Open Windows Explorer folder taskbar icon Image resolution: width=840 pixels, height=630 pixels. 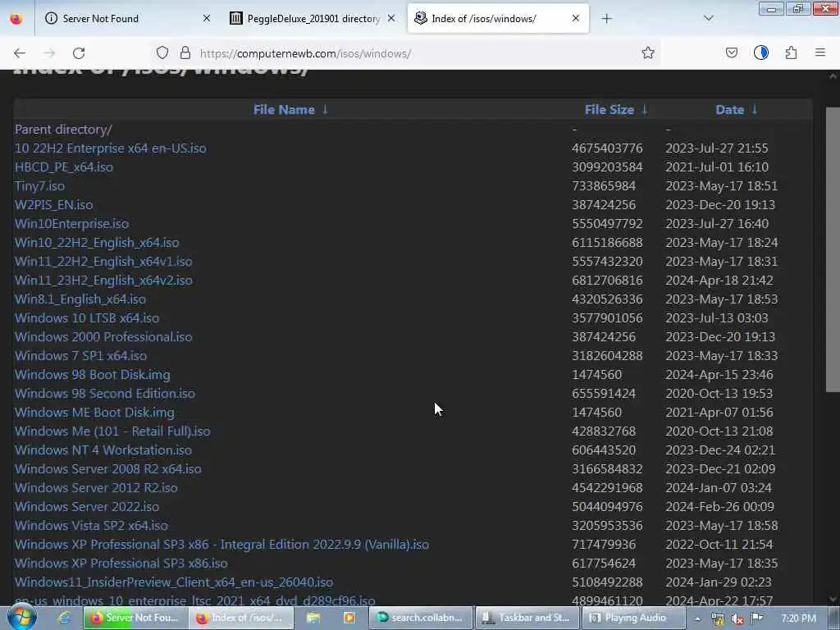click(313, 618)
